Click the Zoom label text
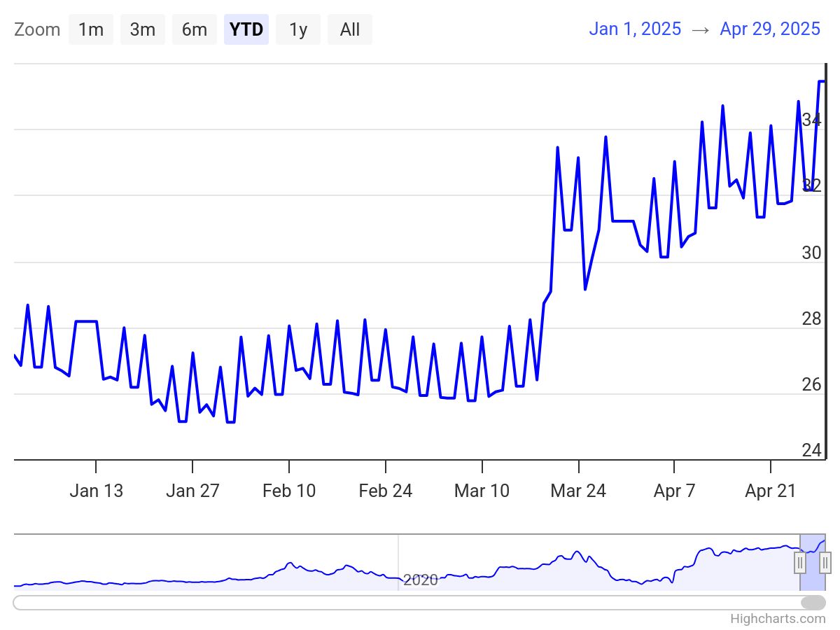Screen dimensions: 840x630 (37, 29)
